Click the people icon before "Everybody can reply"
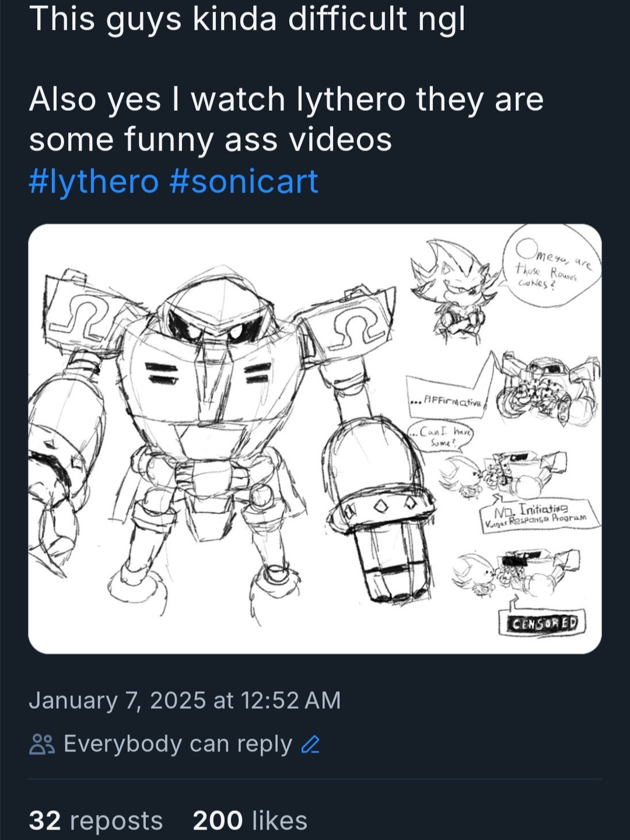This screenshot has height=840, width=630. point(42,744)
